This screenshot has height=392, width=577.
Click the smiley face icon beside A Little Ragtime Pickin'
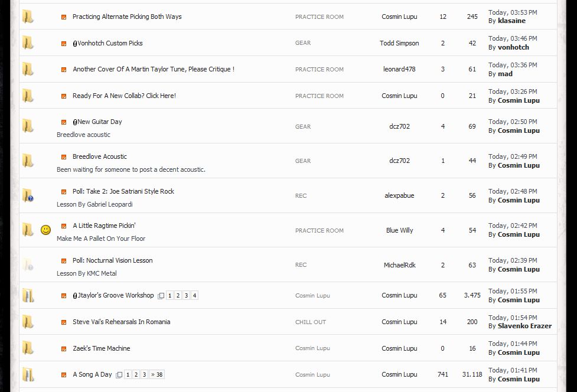coord(45,230)
